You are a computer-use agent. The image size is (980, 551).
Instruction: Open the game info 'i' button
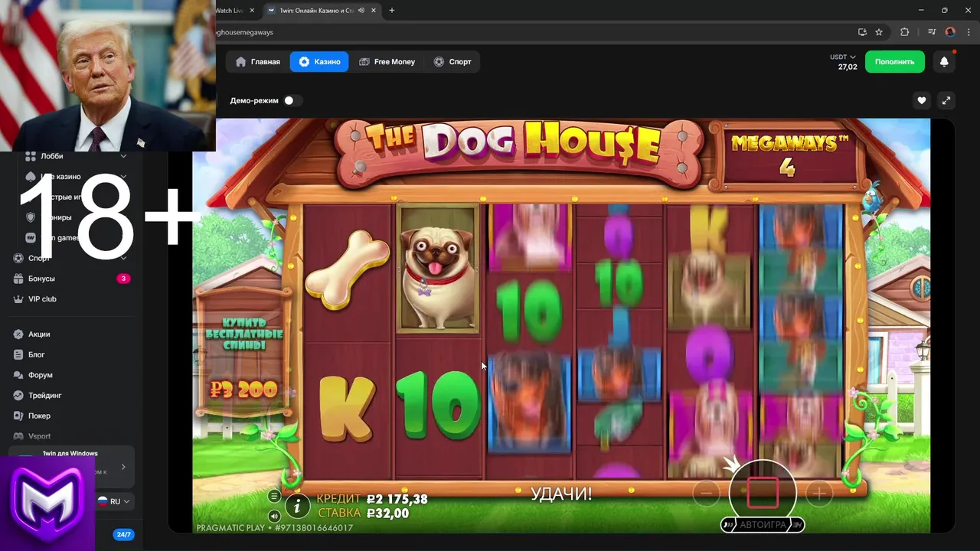[297, 505]
